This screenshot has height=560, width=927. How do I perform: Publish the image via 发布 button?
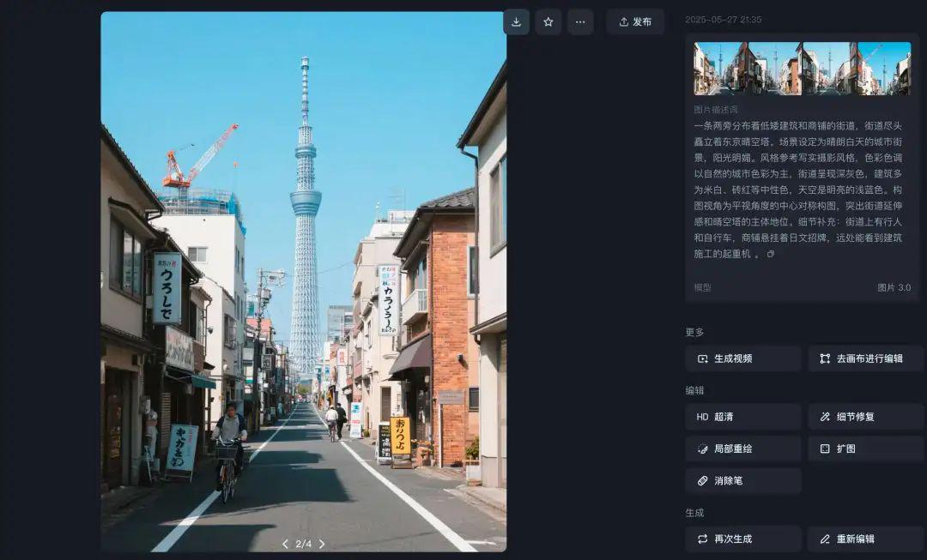[x=635, y=22]
